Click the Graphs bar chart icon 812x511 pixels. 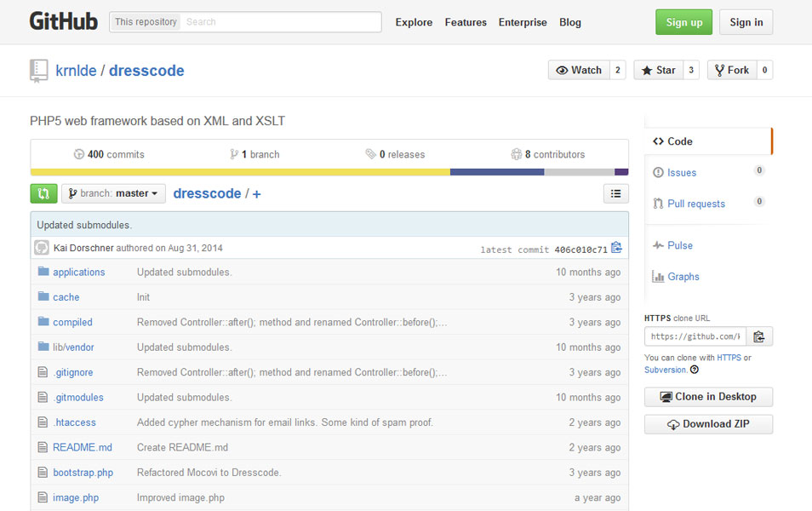(658, 276)
